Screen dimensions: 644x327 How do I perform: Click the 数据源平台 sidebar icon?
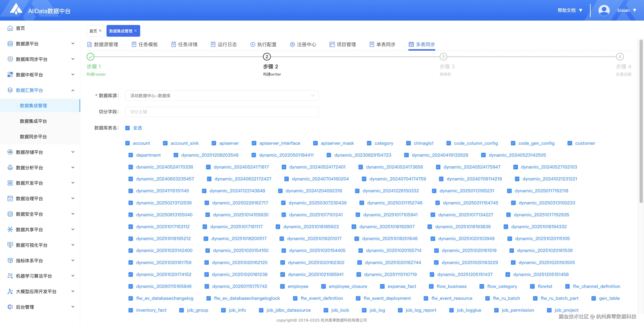(10, 44)
